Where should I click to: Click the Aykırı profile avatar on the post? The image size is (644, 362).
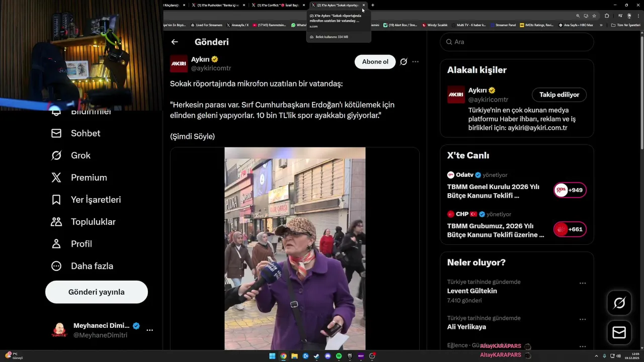click(179, 64)
